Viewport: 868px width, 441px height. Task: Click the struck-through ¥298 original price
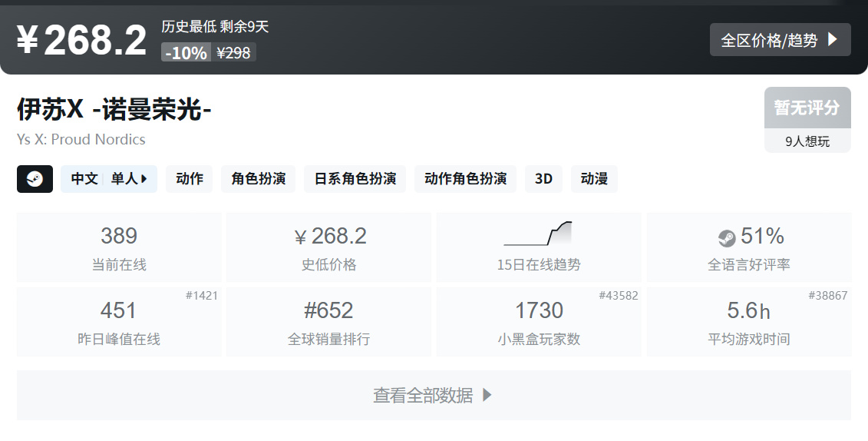coord(233,53)
